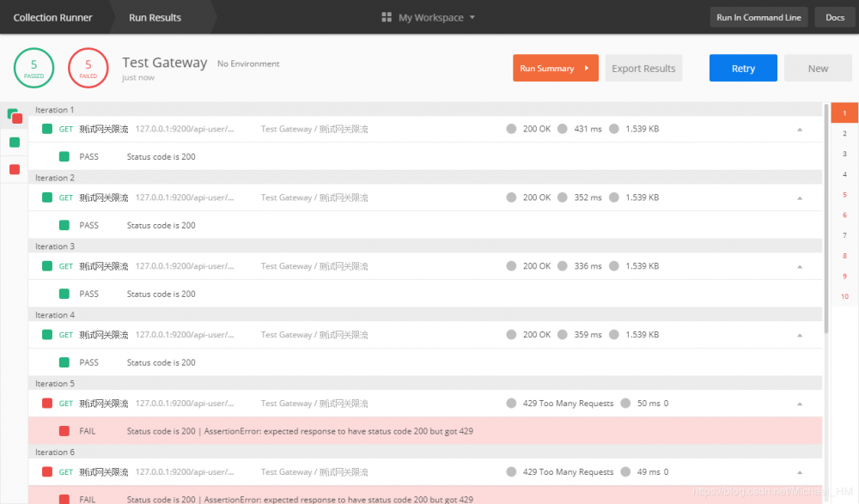Jump to failed iteration 6 in index
Screen dimensions: 859x504
click(844, 215)
